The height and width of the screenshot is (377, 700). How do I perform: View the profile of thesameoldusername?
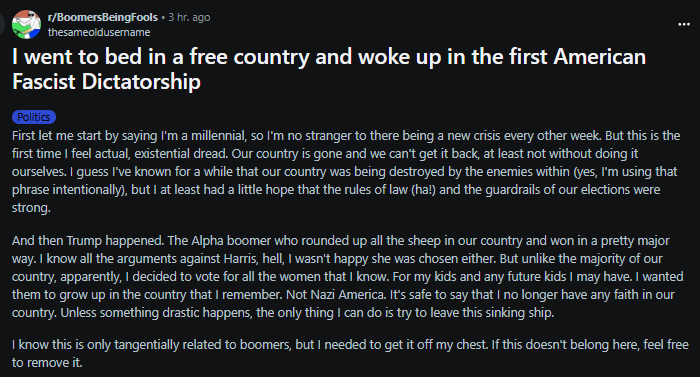point(99,32)
